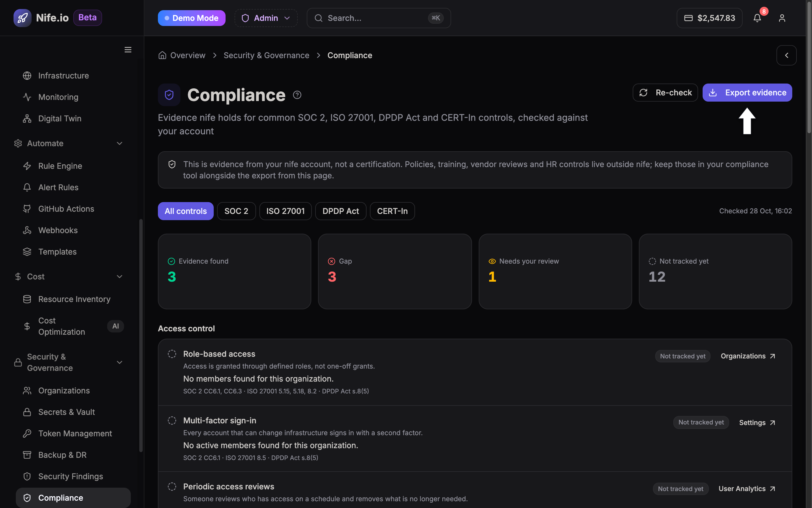Go to Security & Governance breadcrumb
The image size is (812, 508).
(266, 55)
